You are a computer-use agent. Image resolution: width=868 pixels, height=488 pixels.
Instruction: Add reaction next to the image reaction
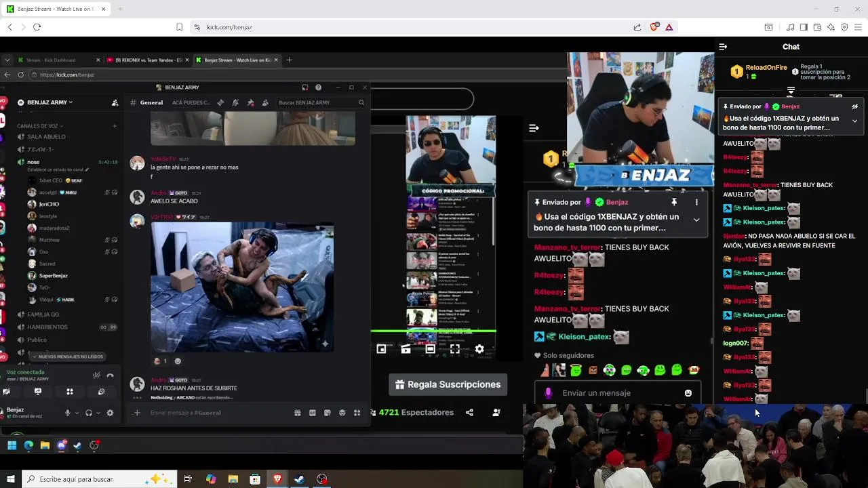tap(178, 361)
